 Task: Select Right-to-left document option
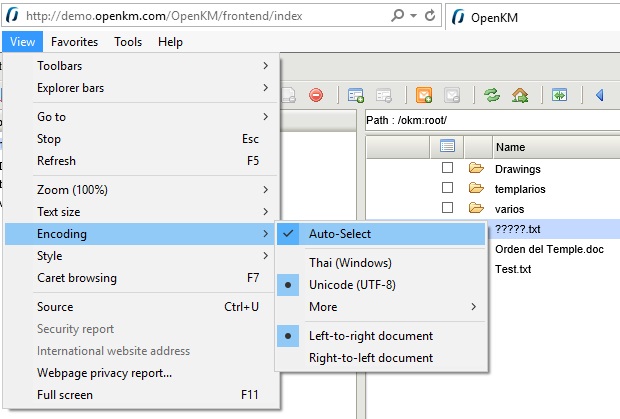tap(371, 358)
